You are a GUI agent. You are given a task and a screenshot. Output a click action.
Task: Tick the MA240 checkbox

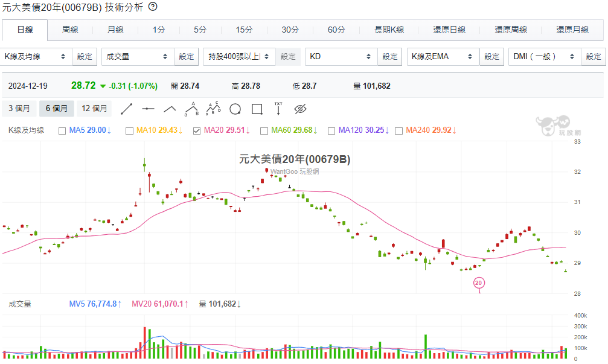coord(398,130)
